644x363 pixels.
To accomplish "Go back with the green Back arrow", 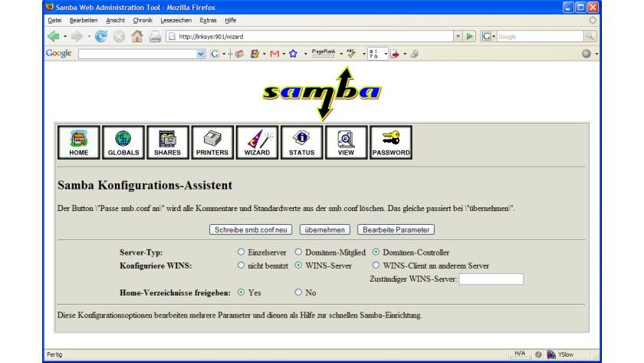I will click(x=54, y=37).
